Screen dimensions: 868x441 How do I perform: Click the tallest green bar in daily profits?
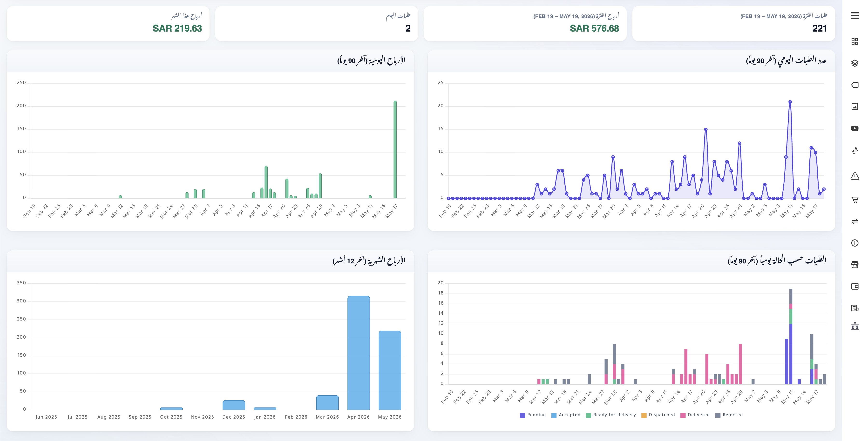pyautogui.click(x=395, y=149)
